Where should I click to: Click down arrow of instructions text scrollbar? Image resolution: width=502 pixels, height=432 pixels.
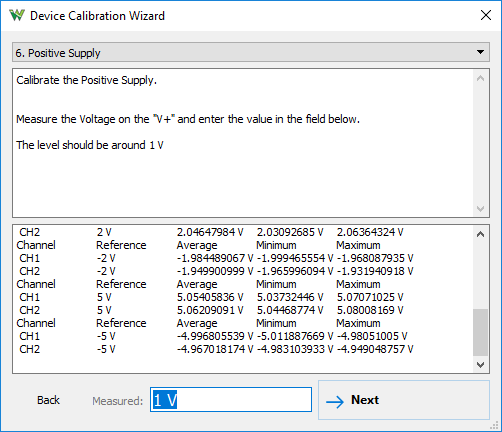480,209
